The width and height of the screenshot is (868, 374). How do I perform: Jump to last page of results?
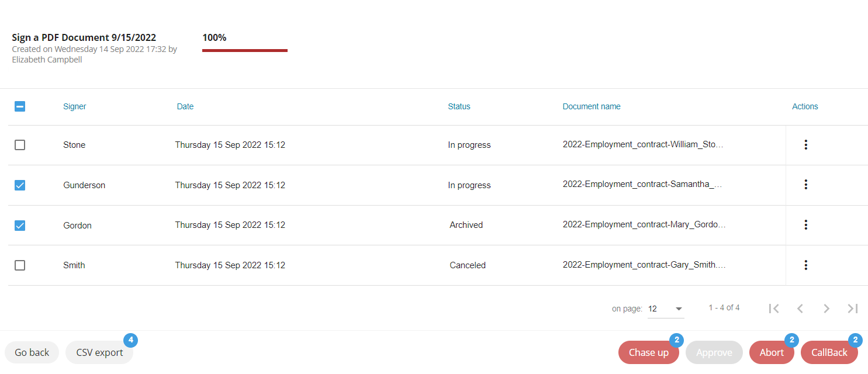pos(853,309)
